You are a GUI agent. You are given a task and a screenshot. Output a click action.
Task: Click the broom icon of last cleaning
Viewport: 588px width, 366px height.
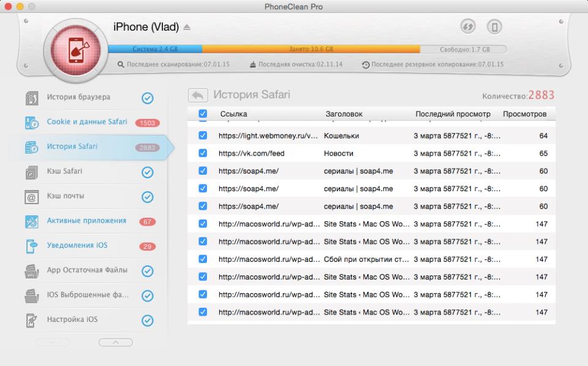coord(253,64)
